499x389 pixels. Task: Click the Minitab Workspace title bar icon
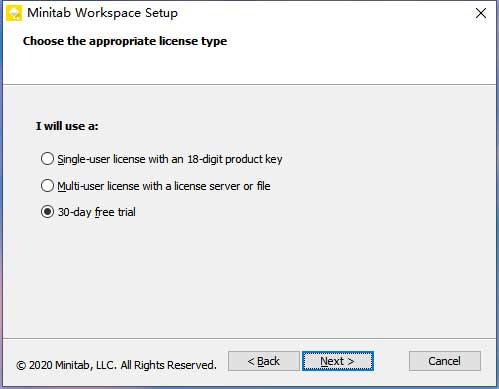click(14, 13)
